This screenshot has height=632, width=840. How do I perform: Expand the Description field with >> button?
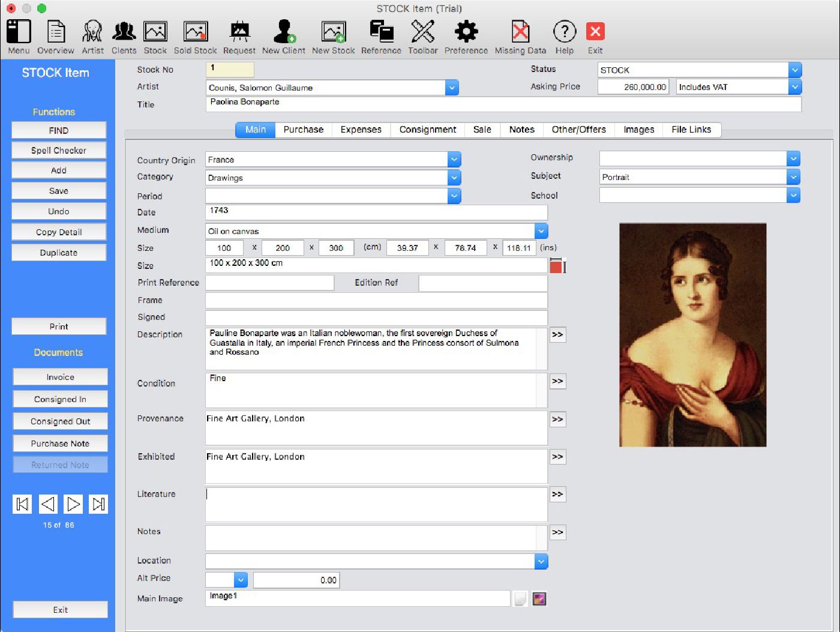557,335
